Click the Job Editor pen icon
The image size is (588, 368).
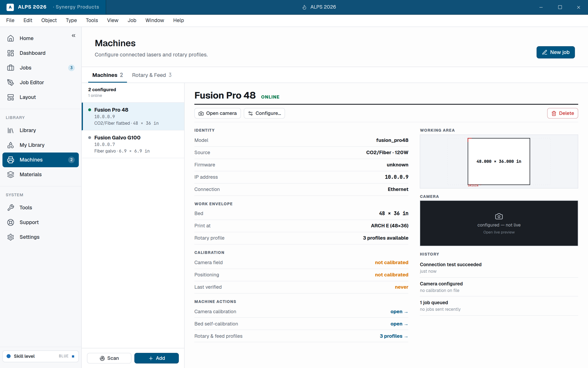click(10, 83)
